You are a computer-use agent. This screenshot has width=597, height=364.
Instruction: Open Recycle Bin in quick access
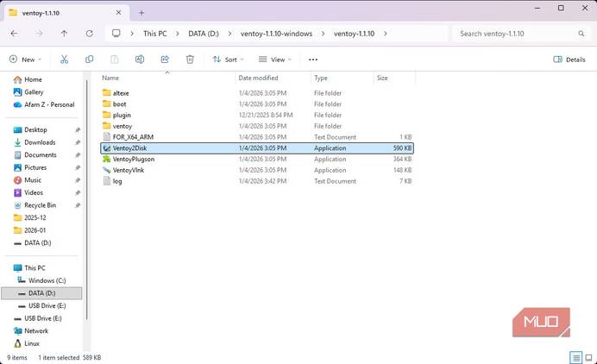(x=40, y=205)
